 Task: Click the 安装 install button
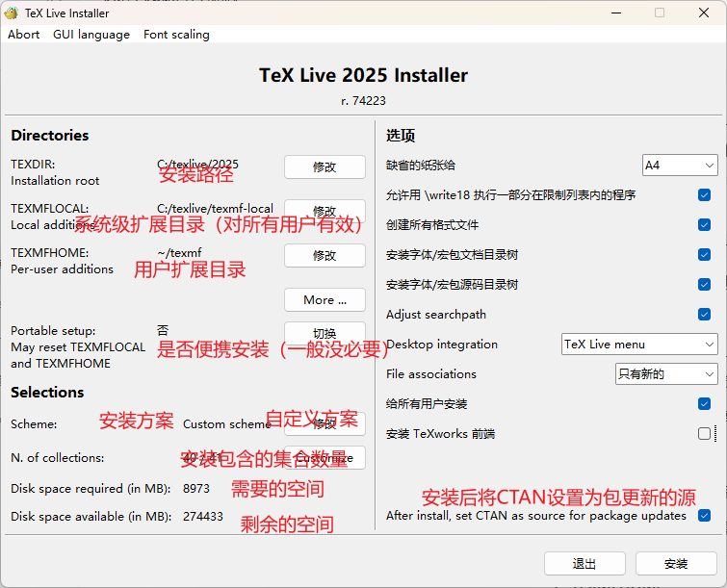(x=676, y=563)
